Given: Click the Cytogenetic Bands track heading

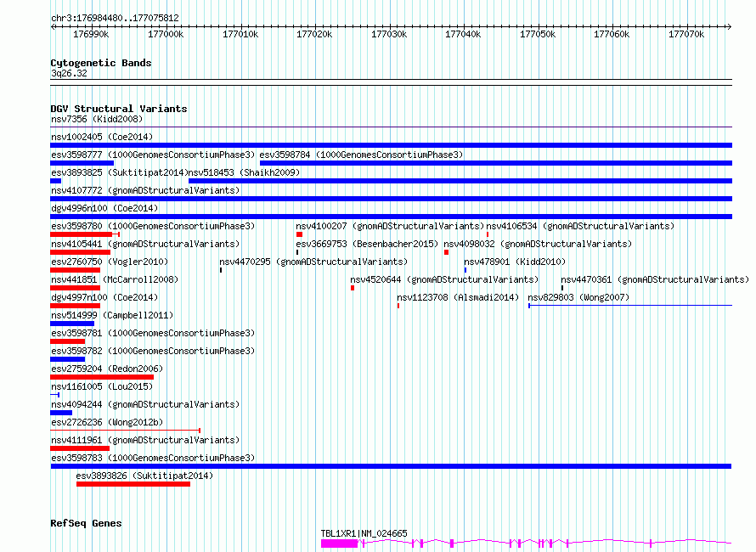Looking at the screenshot, I should [101, 63].
